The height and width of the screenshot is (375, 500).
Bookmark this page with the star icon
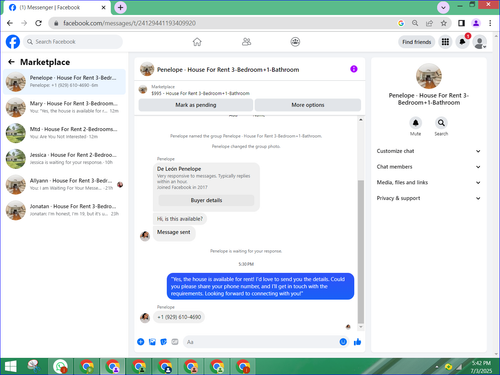coord(444,23)
